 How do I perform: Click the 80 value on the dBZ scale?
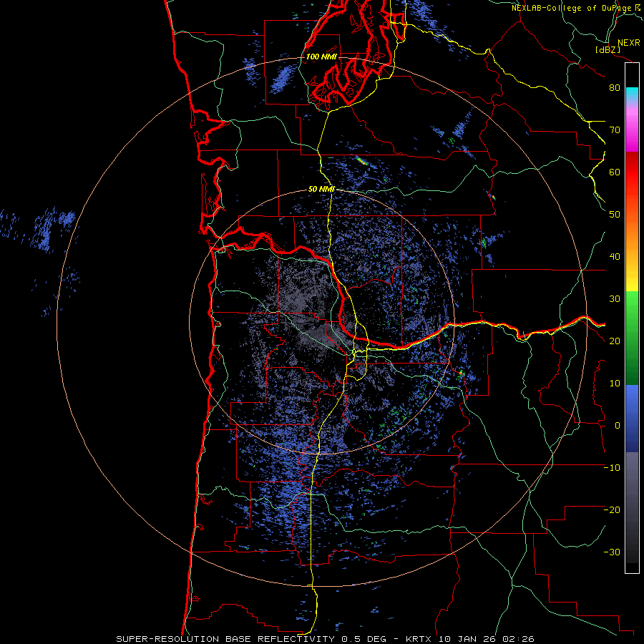[x=615, y=87]
